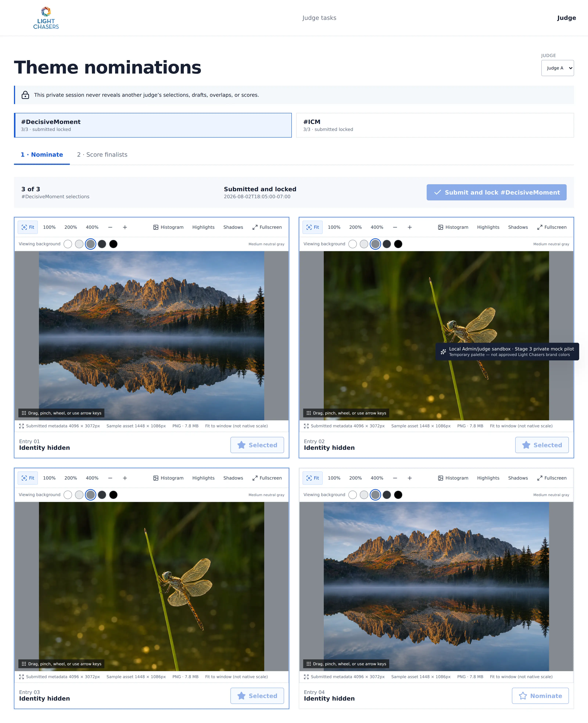Click Submit and lock #DecisiveMoment button
This screenshot has height=723, width=588.
(496, 192)
